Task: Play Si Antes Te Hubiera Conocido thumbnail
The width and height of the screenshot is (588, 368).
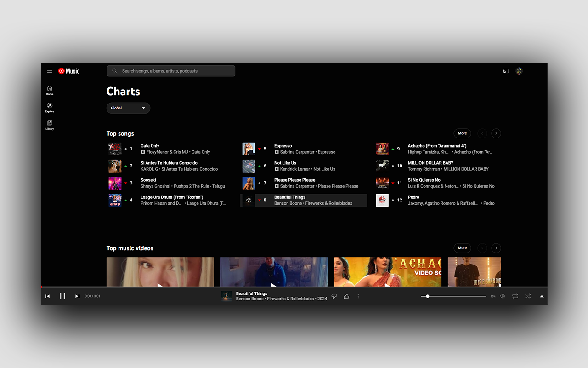Action: [115, 166]
